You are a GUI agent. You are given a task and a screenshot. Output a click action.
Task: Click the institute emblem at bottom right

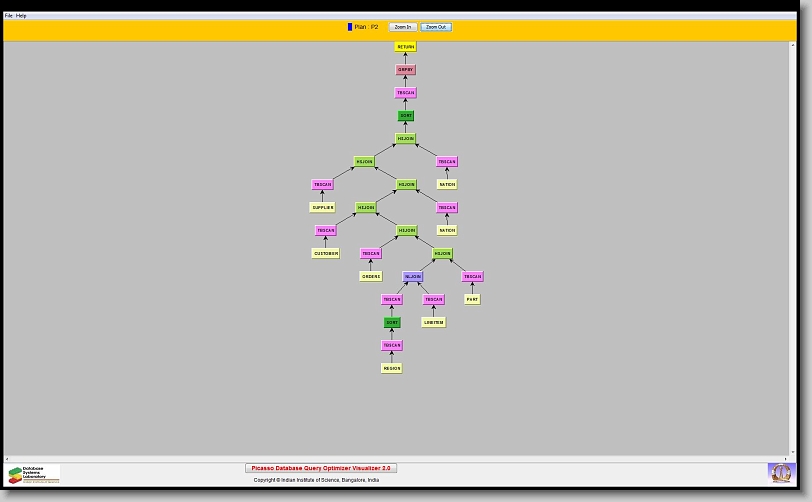(x=780, y=472)
